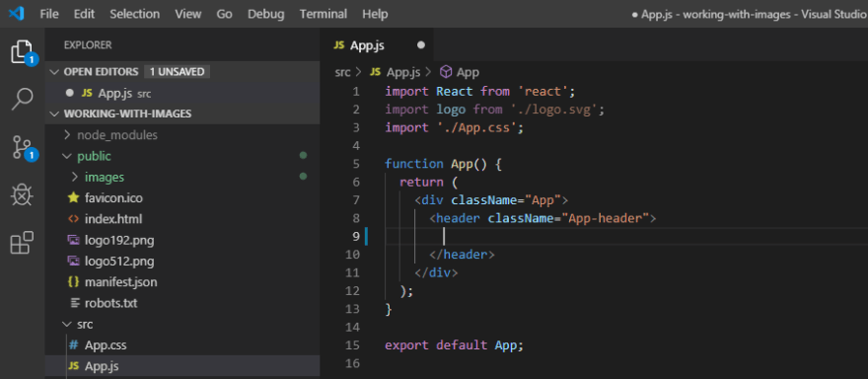Open the Source Control view
The height and width of the screenshot is (379, 868).
22,148
